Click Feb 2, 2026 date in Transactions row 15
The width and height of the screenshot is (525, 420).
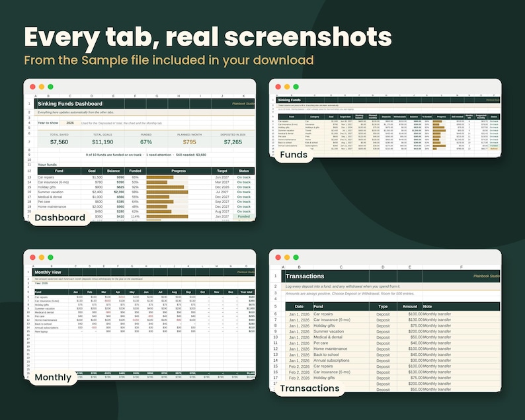point(300,366)
